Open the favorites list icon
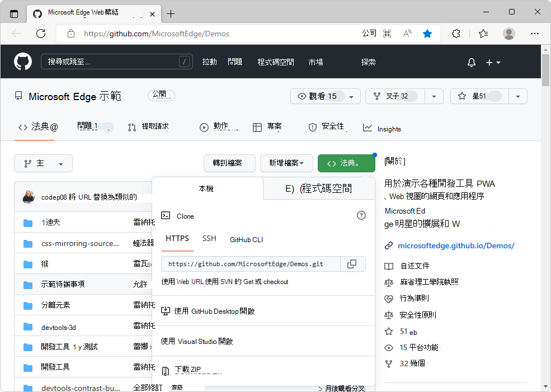The width and height of the screenshot is (551, 392). (x=483, y=34)
